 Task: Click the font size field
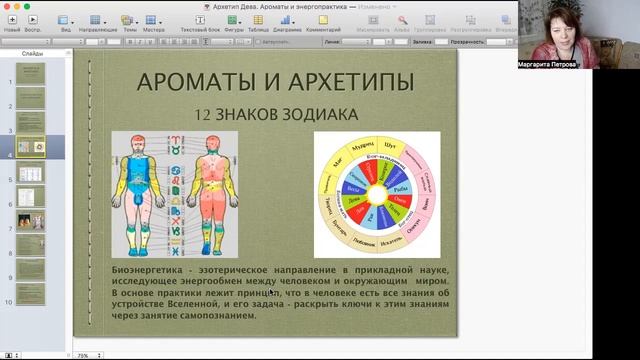(x=92, y=42)
